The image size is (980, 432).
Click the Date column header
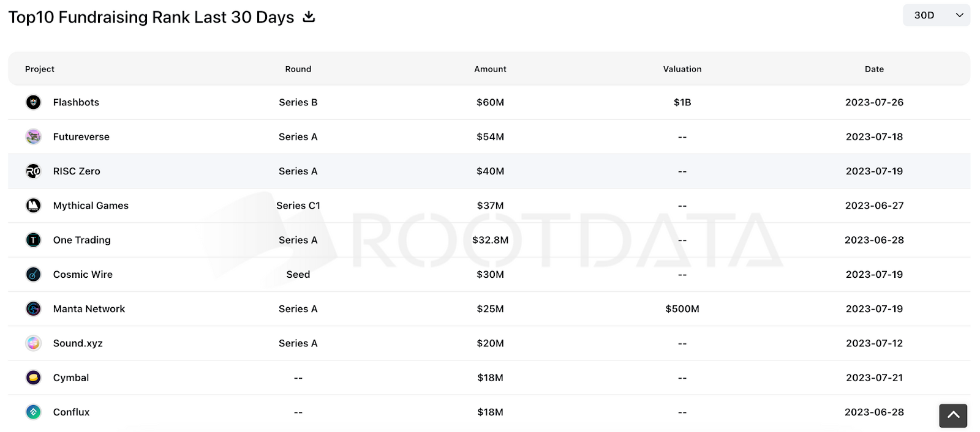874,69
